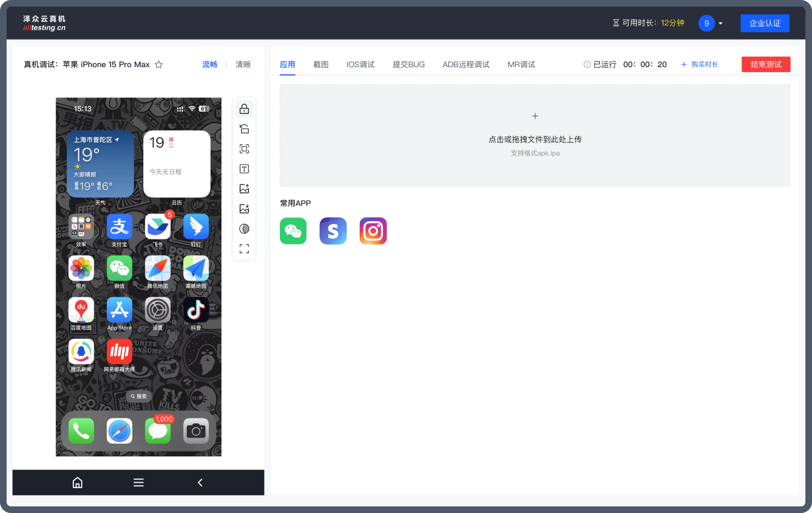Switch to the 截图 tab
This screenshot has width=812, height=513.
coord(321,64)
